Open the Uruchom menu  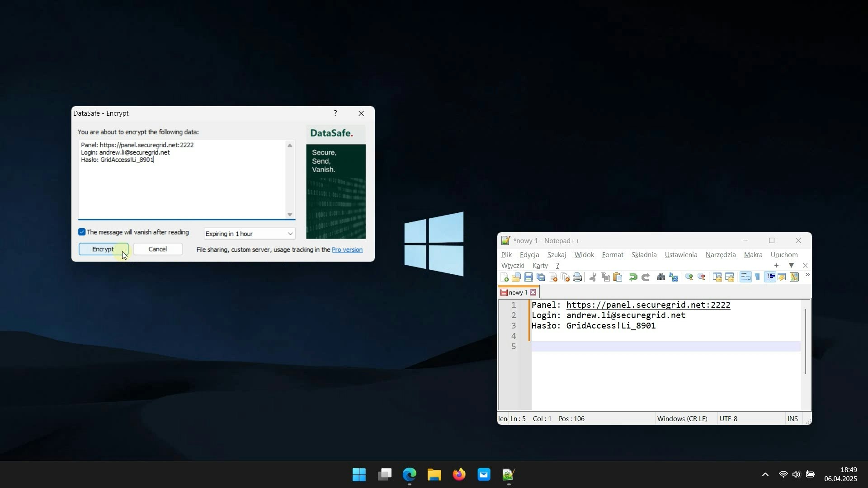tap(784, 255)
